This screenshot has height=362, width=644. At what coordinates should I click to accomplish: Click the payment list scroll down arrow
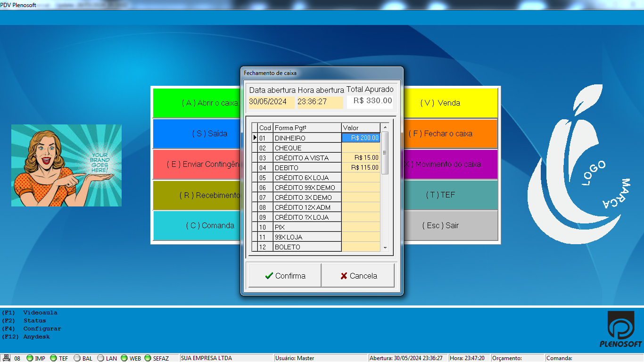click(x=385, y=247)
